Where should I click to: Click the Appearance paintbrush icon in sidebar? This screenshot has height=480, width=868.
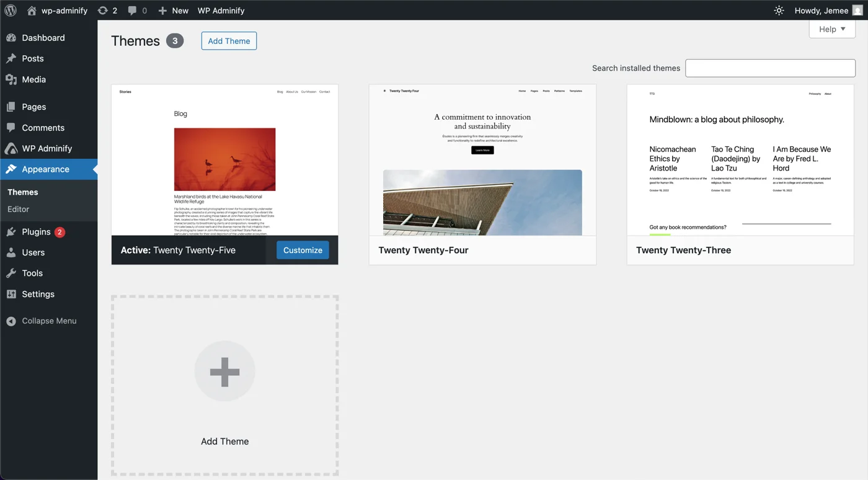pos(11,169)
